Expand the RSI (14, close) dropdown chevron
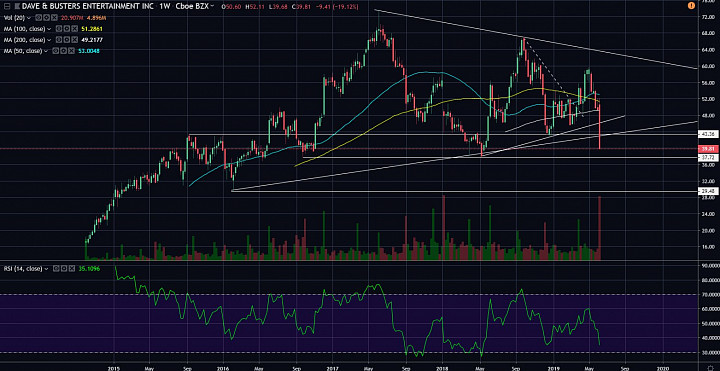This screenshot has width=720, height=371. tap(46, 269)
